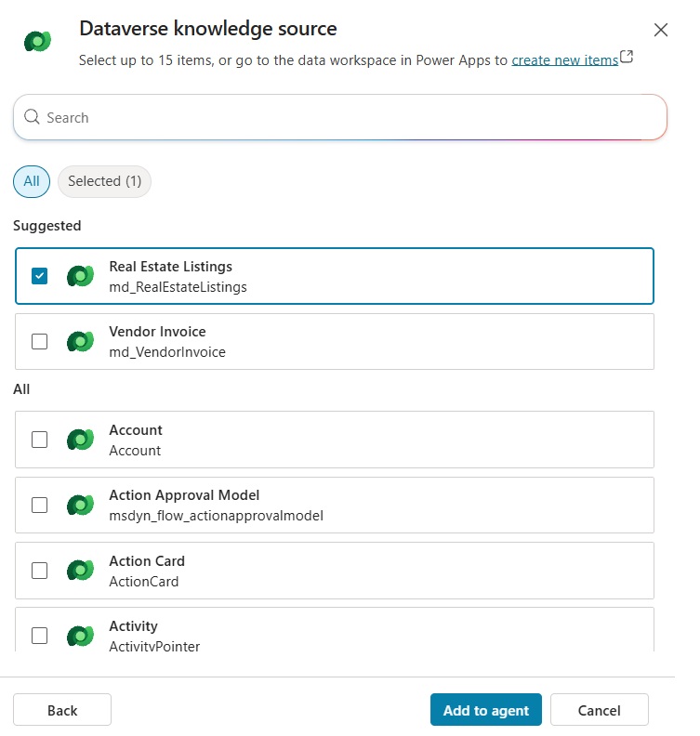Viewport: 700px width, 736px height.
Task: Go Back to the previous step
Action: 62,710
